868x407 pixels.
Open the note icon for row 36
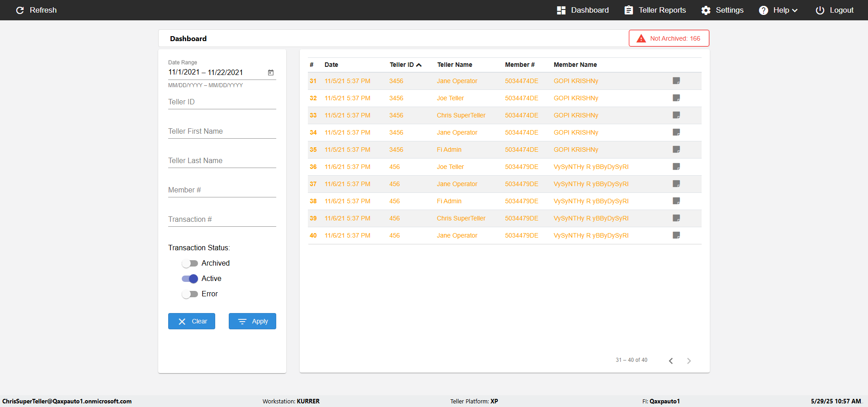(676, 167)
